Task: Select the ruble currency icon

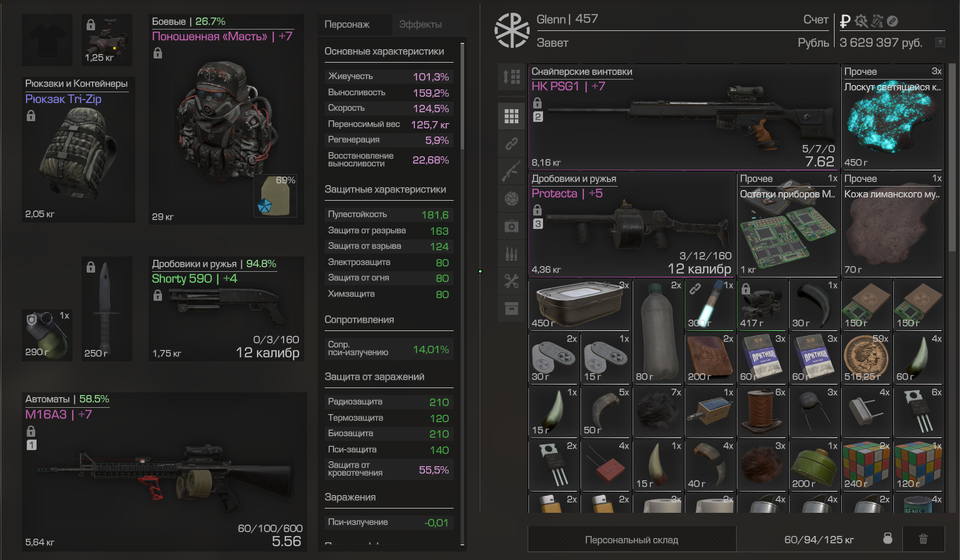Action: tap(846, 21)
